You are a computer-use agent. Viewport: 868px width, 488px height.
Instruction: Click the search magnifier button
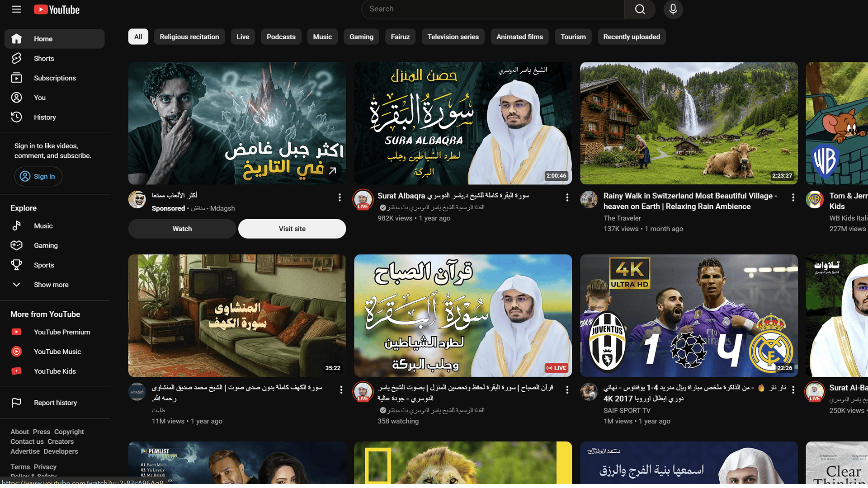pos(640,9)
